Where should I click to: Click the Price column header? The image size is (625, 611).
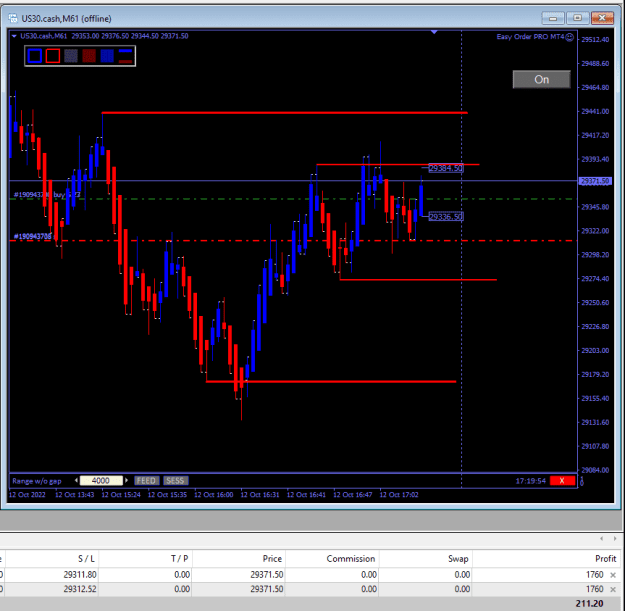272,559
